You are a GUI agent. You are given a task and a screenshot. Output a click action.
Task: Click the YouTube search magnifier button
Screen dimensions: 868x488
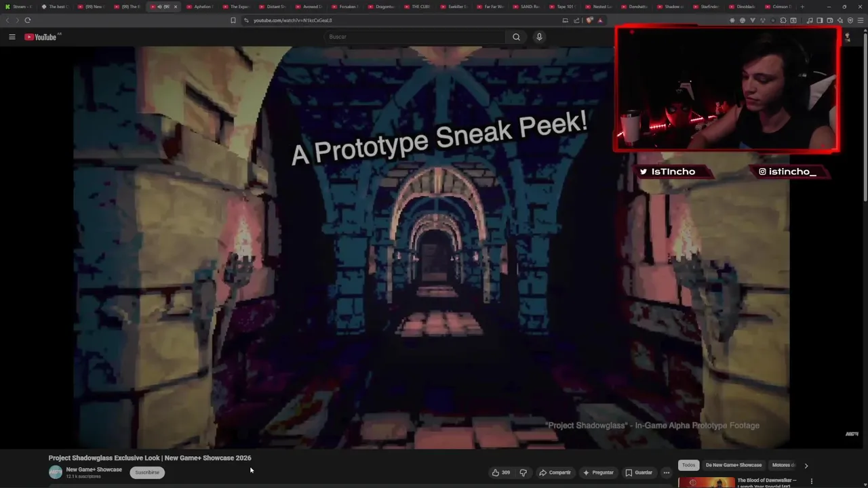(x=516, y=37)
